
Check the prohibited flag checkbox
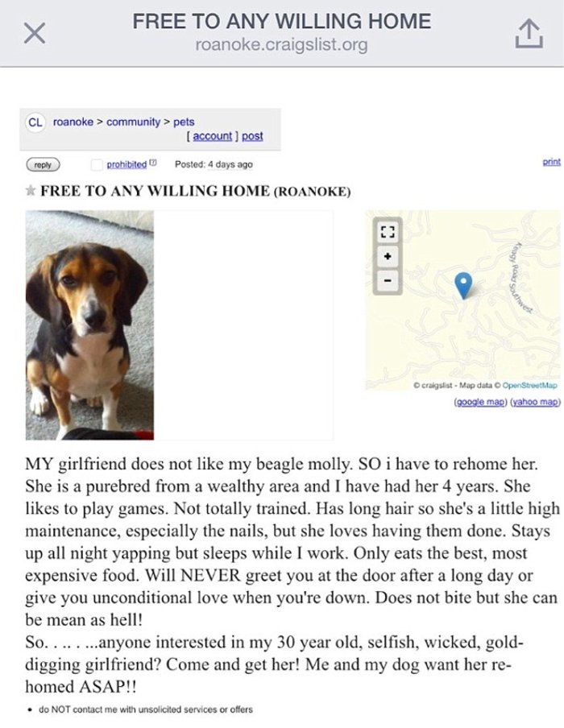[x=97, y=164]
